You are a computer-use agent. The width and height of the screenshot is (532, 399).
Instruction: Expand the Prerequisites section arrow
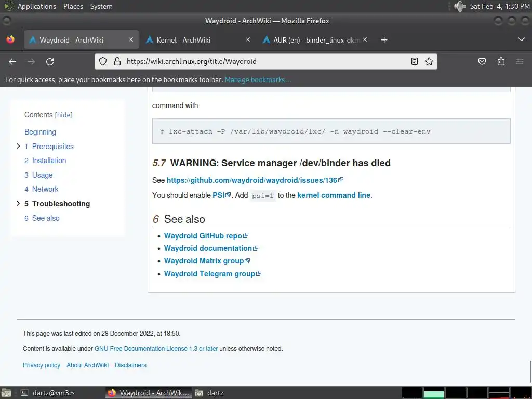click(18, 146)
